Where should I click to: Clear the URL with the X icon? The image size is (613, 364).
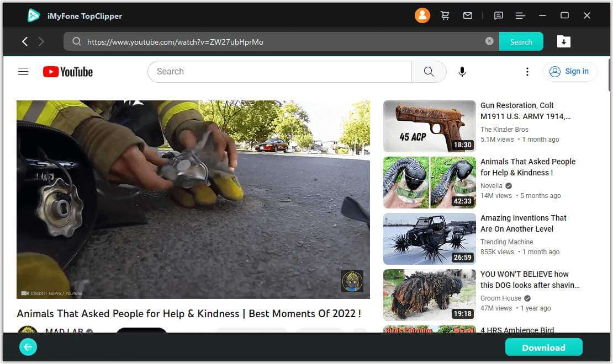pos(489,41)
